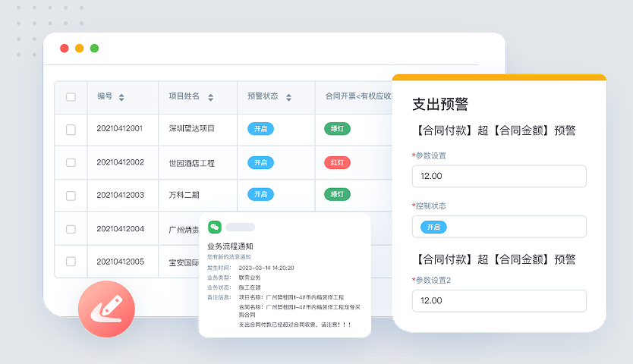Click the 参数设置 input field
The height and width of the screenshot is (364, 633).
499,176
